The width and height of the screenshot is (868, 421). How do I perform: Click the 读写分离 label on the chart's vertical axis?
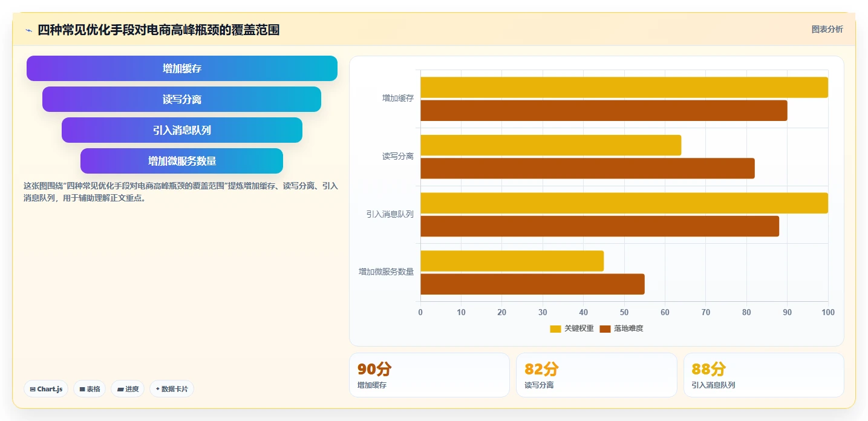click(398, 156)
